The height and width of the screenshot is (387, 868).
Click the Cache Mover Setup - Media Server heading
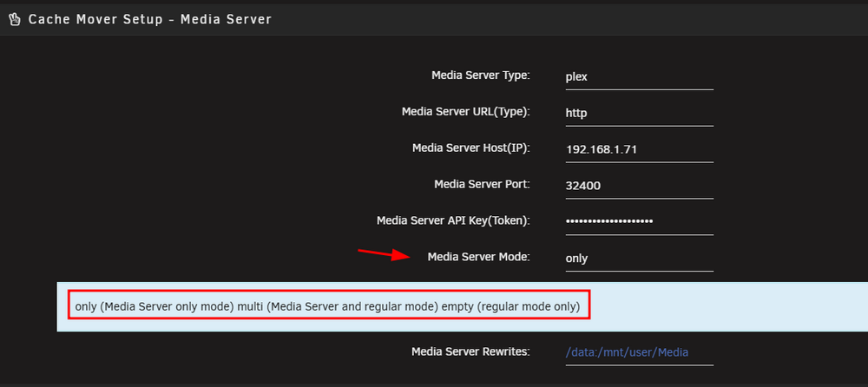(x=150, y=20)
